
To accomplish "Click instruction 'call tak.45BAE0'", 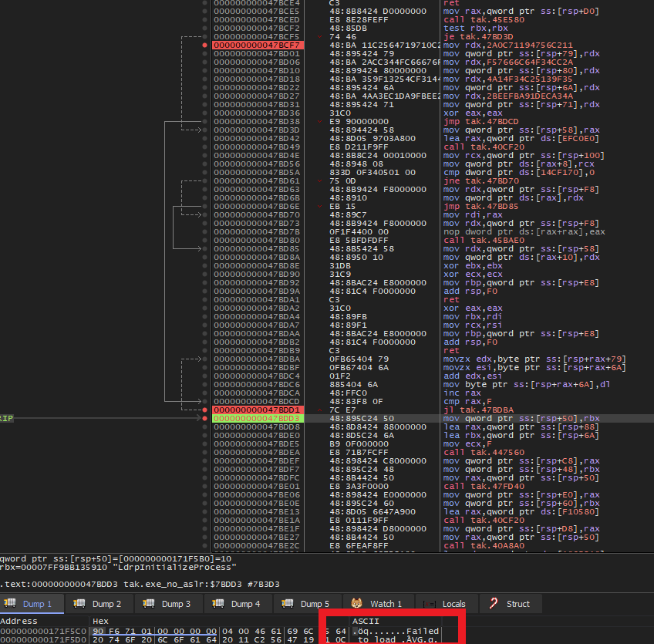I will pyautogui.click(x=484, y=241).
